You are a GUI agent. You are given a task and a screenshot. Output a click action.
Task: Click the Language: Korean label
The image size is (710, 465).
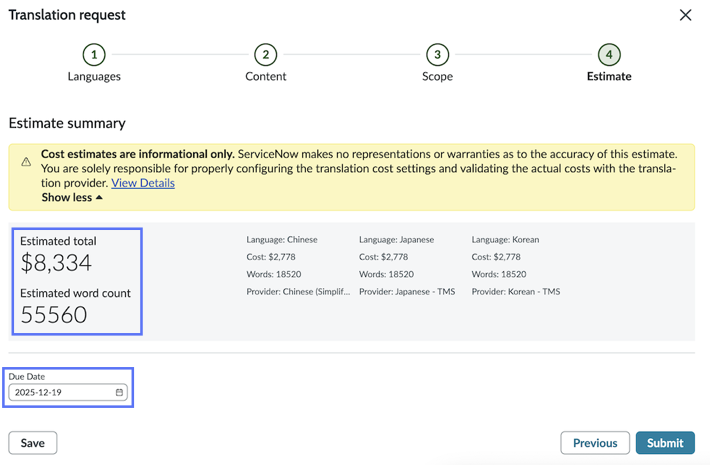[505, 240]
